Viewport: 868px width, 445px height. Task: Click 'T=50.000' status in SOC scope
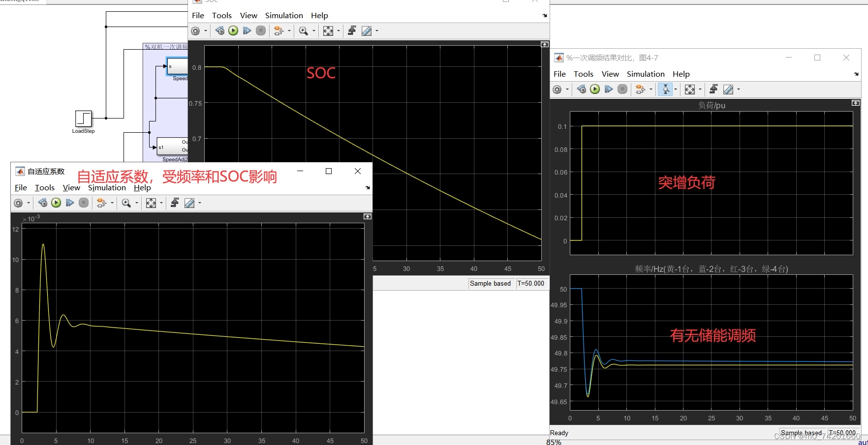(x=531, y=284)
